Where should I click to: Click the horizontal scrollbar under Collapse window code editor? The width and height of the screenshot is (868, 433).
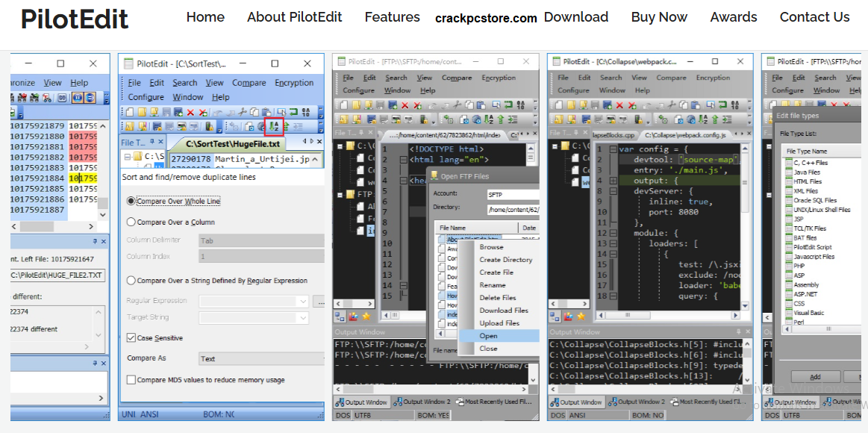click(667, 317)
